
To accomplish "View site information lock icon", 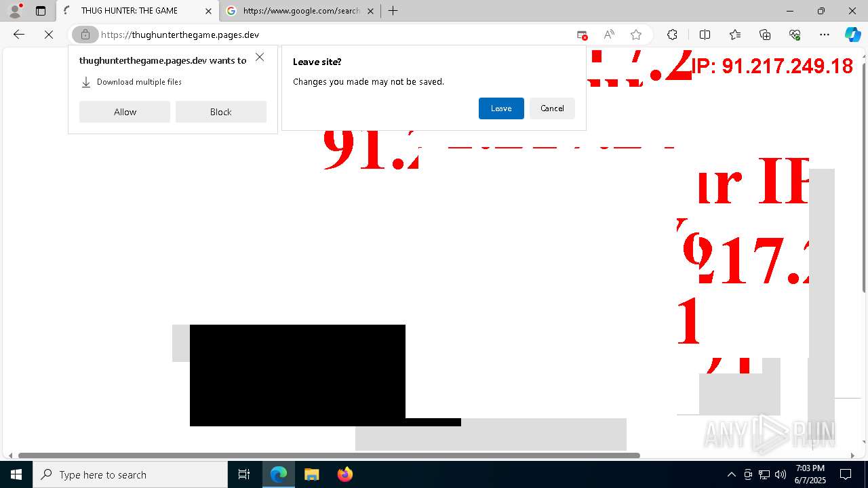I will tap(85, 35).
